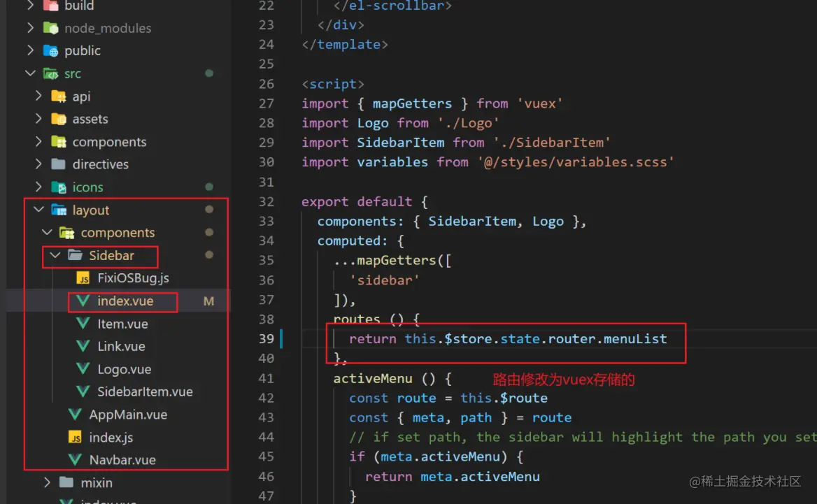
Task: Click the 'sidebar' string on line 36
Action: (x=385, y=280)
